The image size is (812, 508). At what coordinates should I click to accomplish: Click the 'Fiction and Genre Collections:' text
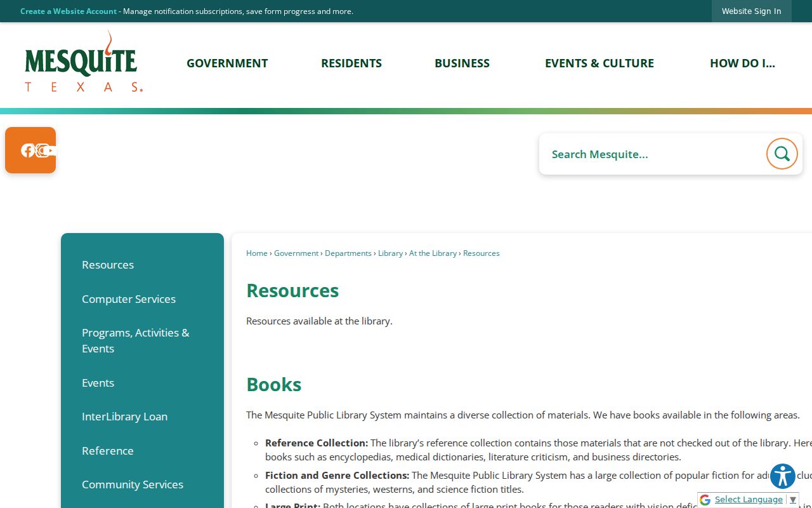337,475
